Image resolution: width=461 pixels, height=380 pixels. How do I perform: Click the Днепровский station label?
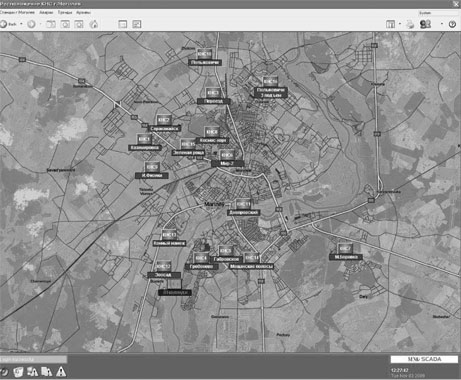[244, 212]
